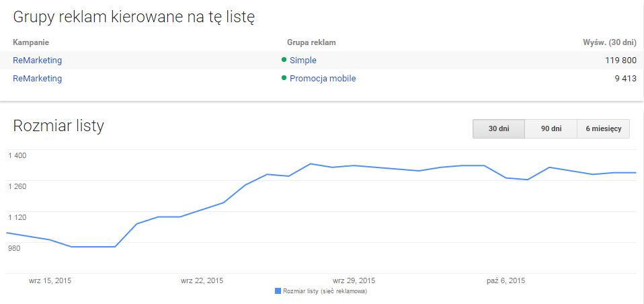Open ReMarketing campaign in Promocja mobile row
The width and height of the screenshot is (644, 304).
37,79
